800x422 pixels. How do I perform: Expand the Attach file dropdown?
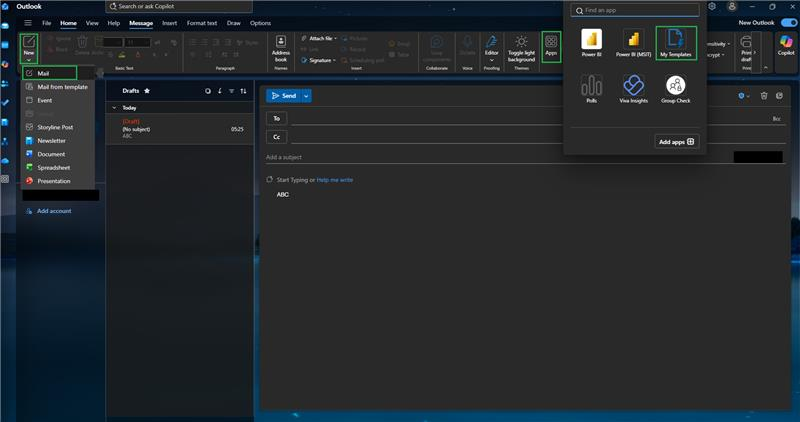pos(336,39)
